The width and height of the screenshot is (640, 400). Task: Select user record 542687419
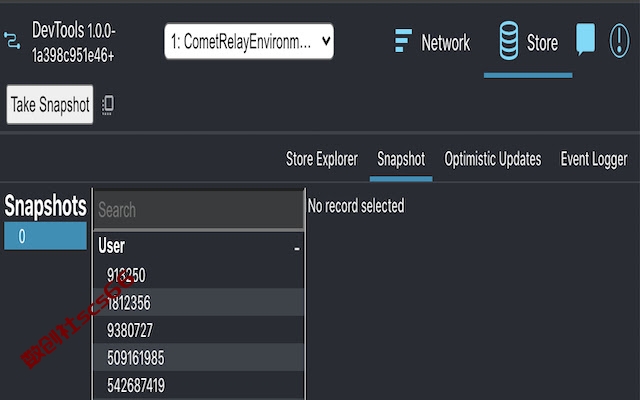click(x=199, y=385)
